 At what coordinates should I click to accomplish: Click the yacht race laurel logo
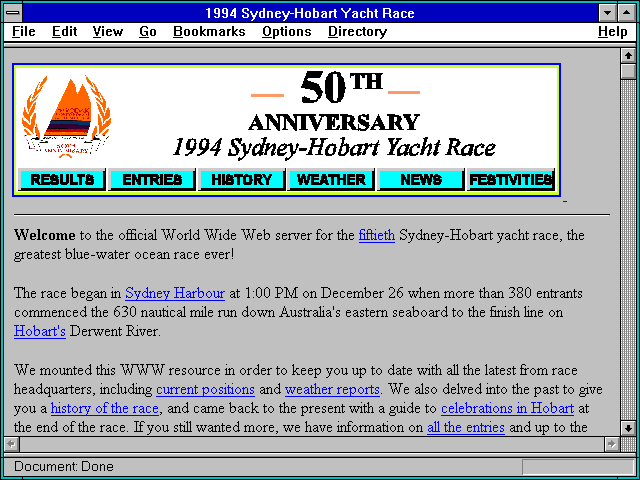67,116
